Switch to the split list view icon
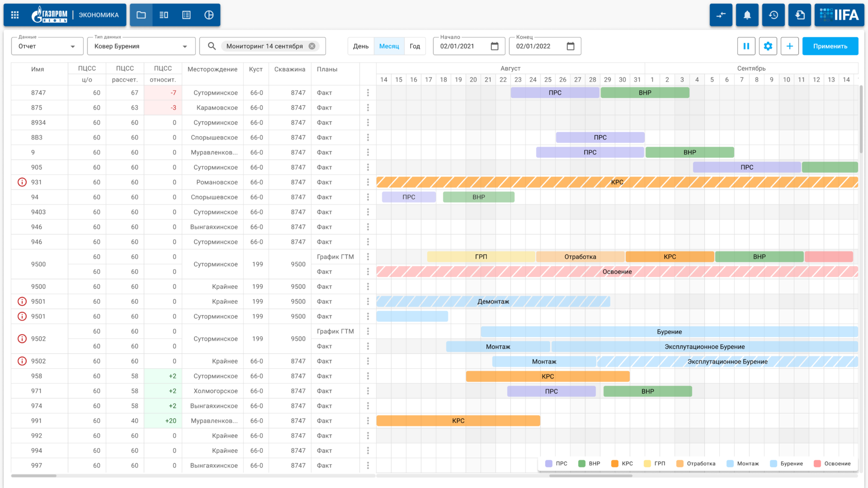 [164, 15]
